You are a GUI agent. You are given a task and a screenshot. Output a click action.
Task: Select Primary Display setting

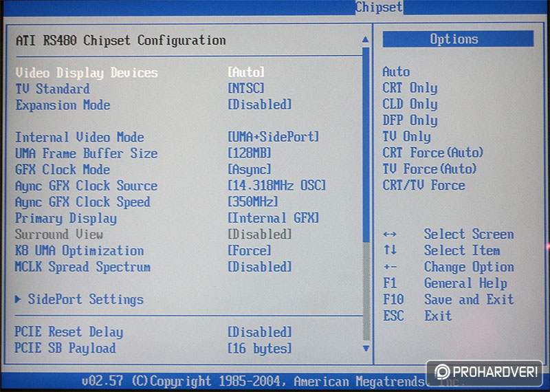pyautogui.click(x=66, y=219)
